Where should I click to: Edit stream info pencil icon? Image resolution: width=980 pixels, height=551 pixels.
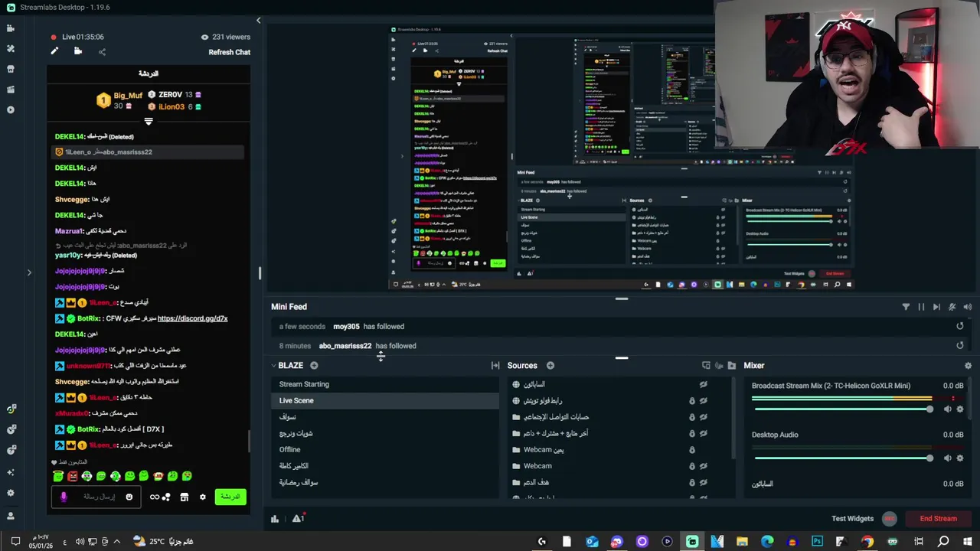[54, 52]
